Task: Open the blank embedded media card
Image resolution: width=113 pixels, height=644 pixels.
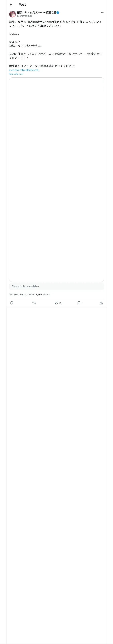Action: point(56,179)
